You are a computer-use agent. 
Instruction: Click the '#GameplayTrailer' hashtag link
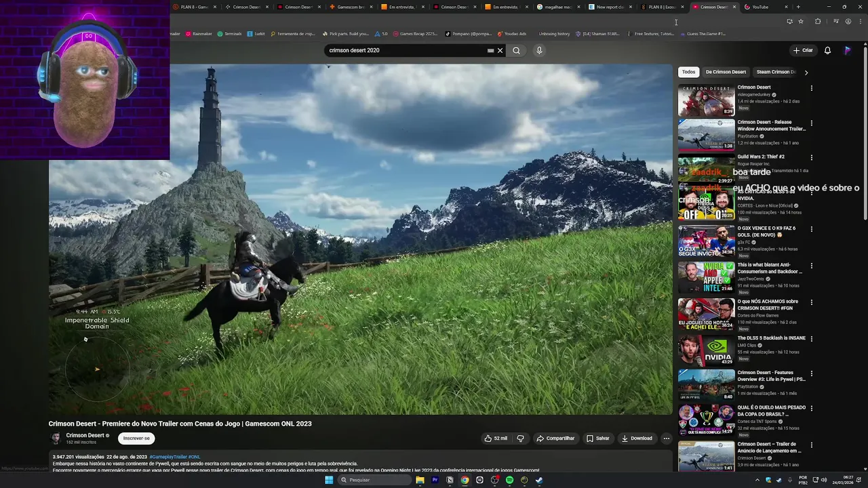(167, 457)
